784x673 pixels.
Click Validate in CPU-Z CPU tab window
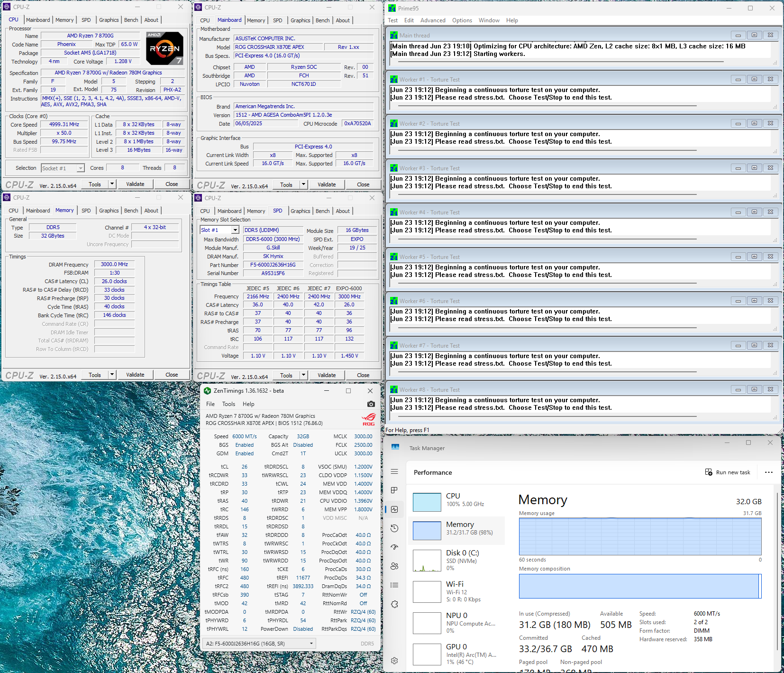pos(135,184)
